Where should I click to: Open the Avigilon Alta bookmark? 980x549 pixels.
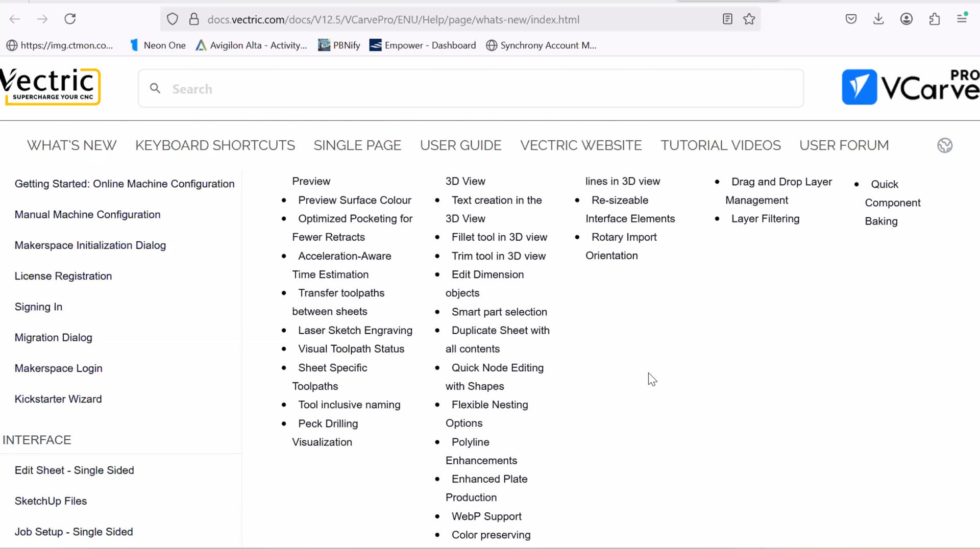(252, 45)
